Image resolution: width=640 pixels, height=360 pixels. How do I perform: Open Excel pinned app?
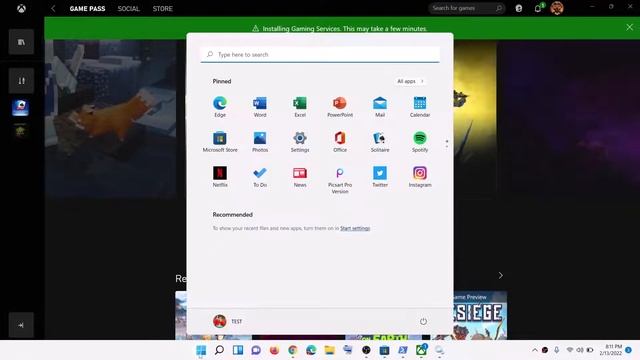tap(300, 107)
